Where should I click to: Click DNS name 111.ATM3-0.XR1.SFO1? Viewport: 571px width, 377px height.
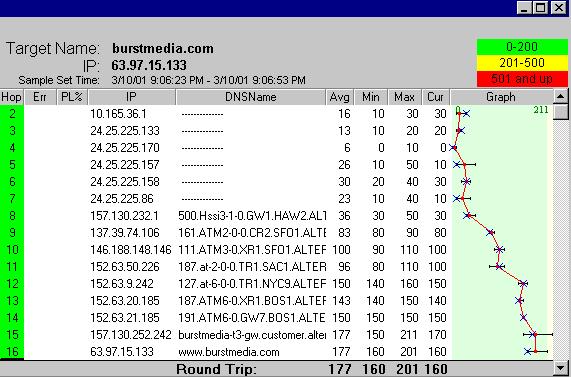coord(252,250)
